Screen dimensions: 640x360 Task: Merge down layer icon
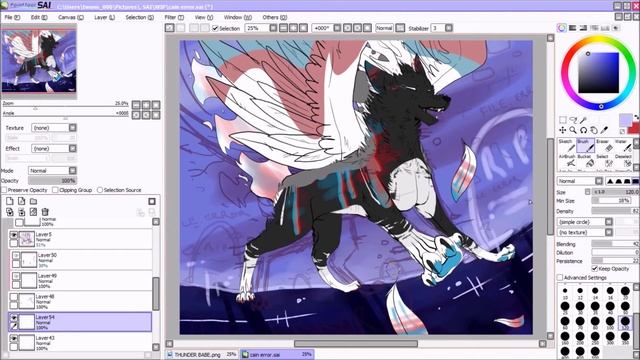[x=22, y=212]
